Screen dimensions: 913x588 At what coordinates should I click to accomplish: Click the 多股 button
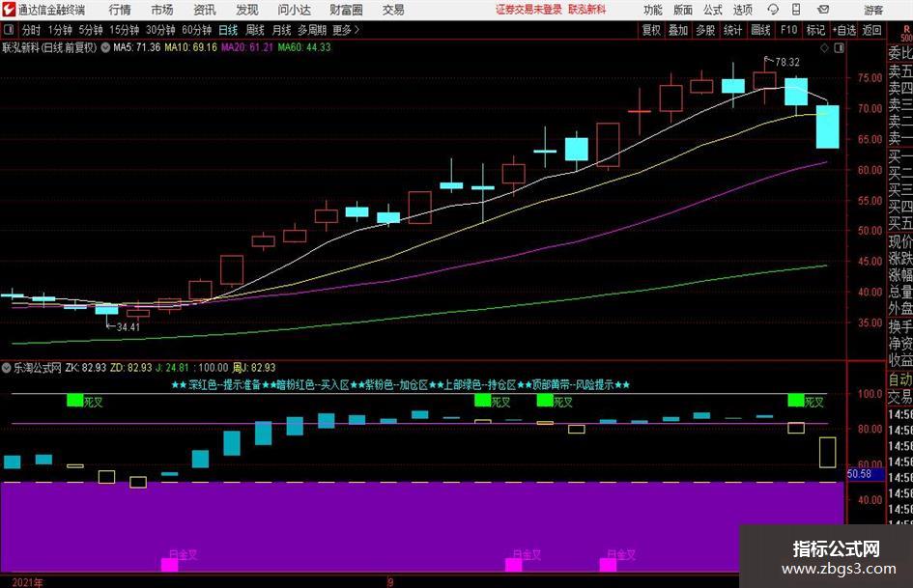(705, 30)
